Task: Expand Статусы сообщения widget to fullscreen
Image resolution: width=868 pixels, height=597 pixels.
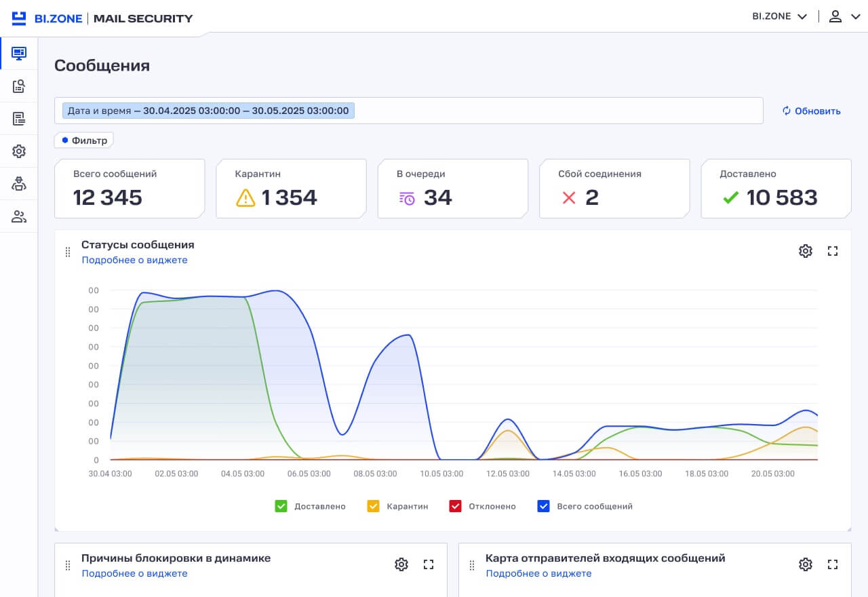Action: pyautogui.click(x=833, y=251)
